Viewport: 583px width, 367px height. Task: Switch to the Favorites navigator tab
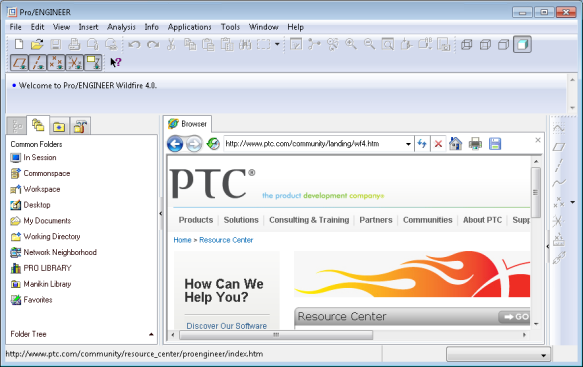coord(59,126)
